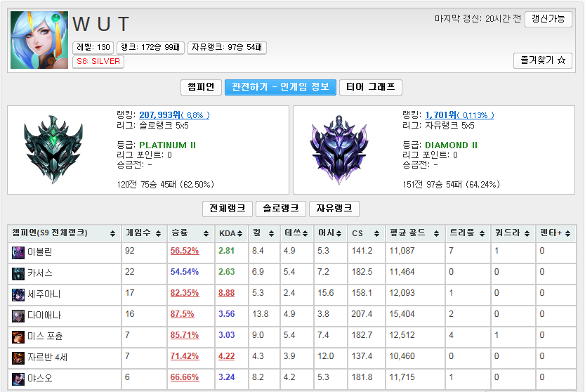Click the 82.35% win rate for 세주아니
This screenshot has width=585, height=392.
pyautogui.click(x=184, y=294)
